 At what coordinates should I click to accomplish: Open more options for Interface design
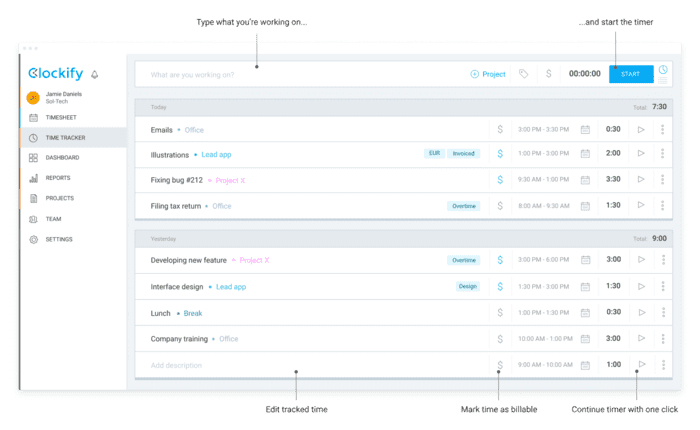click(663, 286)
